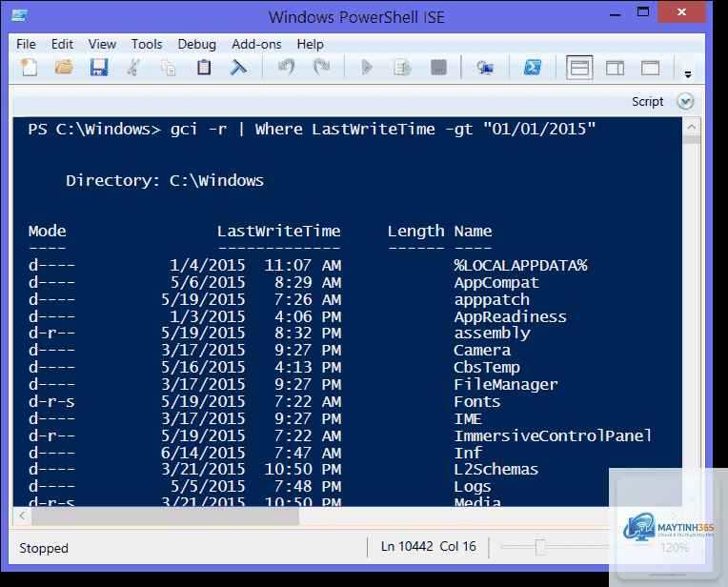Click the Fonts directory name

point(476,401)
